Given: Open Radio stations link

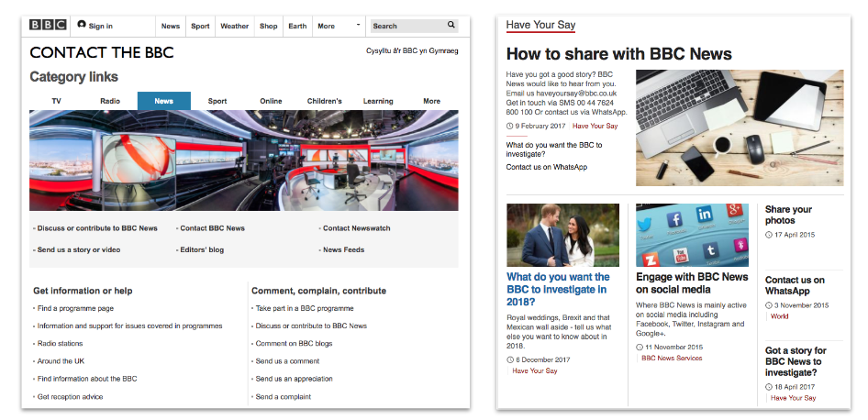Looking at the screenshot, I should pos(60,344).
